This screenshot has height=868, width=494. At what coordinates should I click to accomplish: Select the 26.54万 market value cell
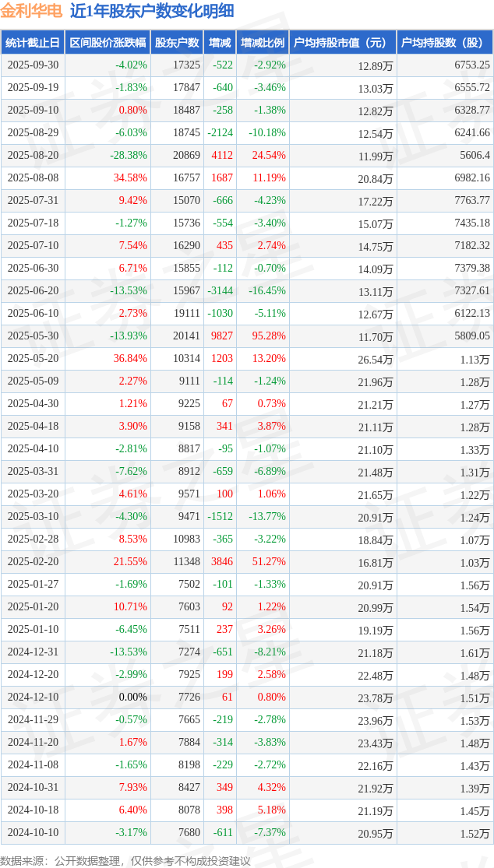(x=375, y=360)
